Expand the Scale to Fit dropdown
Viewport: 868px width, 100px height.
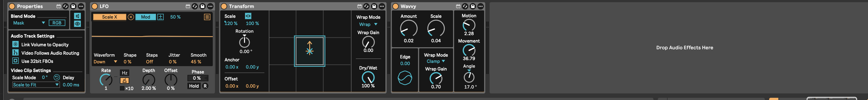[x=36, y=85]
